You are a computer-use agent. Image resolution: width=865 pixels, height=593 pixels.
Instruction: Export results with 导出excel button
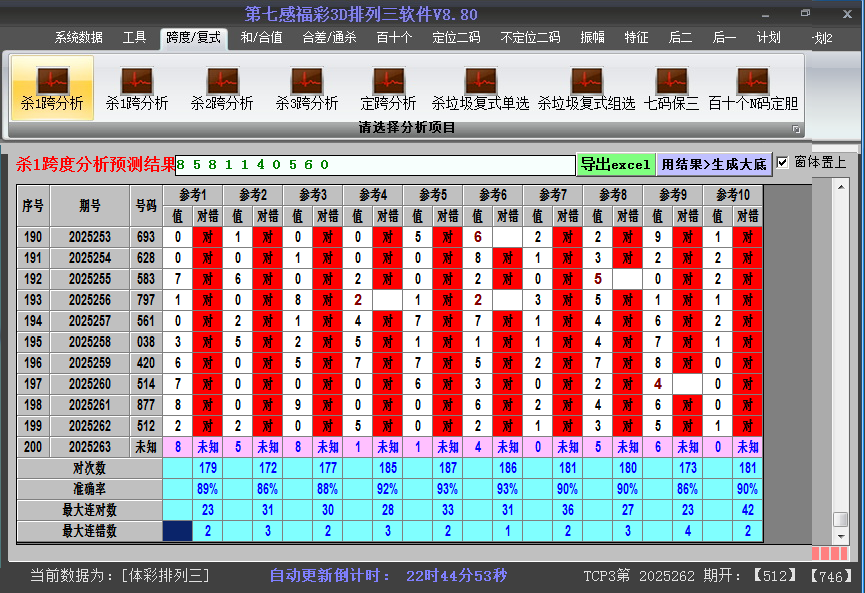click(x=615, y=164)
